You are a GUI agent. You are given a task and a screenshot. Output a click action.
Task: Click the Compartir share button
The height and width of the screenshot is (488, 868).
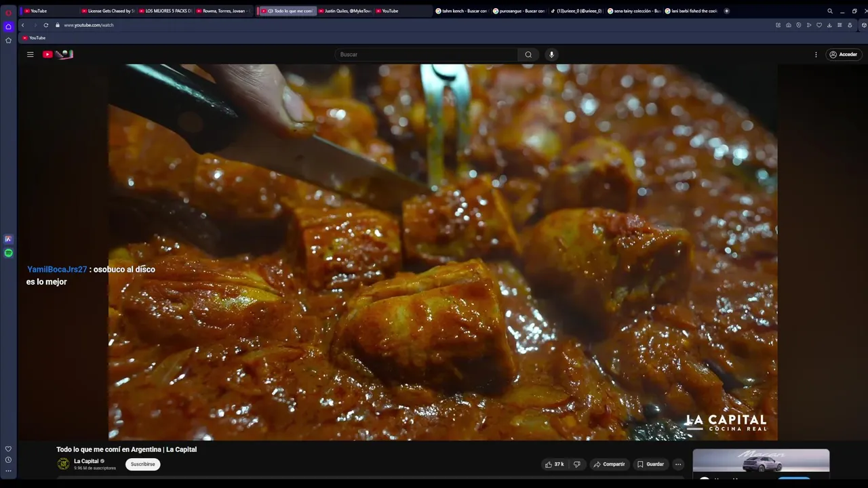609,464
